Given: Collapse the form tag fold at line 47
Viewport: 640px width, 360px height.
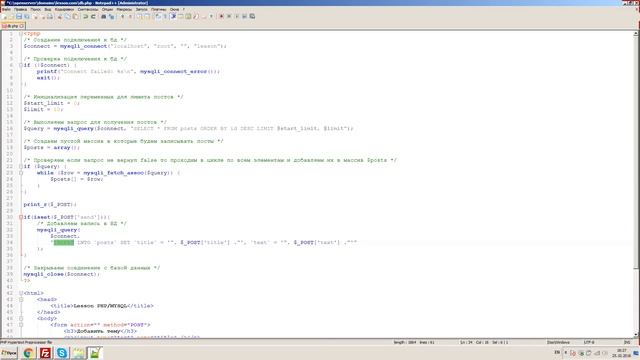Looking at the screenshot, I should (x=21, y=325).
